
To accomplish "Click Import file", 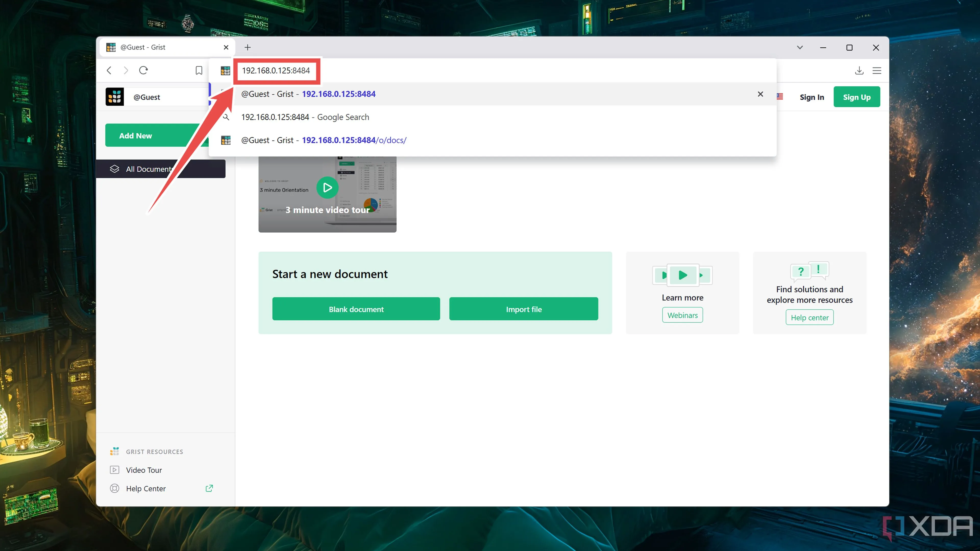I will click(x=523, y=309).
